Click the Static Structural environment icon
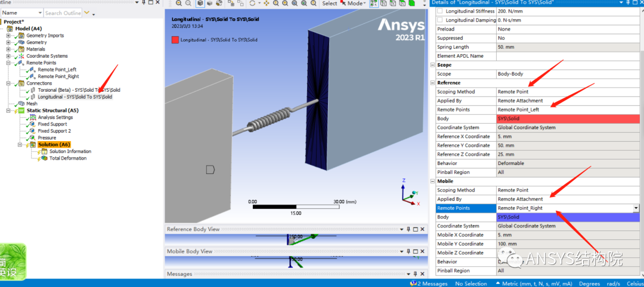The width and height of the screenshot is (644, 287). 21,111
